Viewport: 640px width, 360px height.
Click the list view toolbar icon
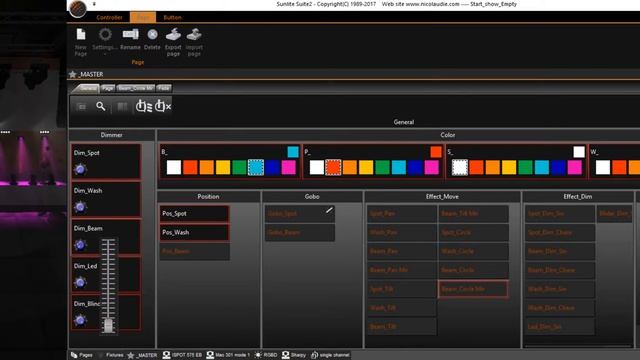pos(82,107)
